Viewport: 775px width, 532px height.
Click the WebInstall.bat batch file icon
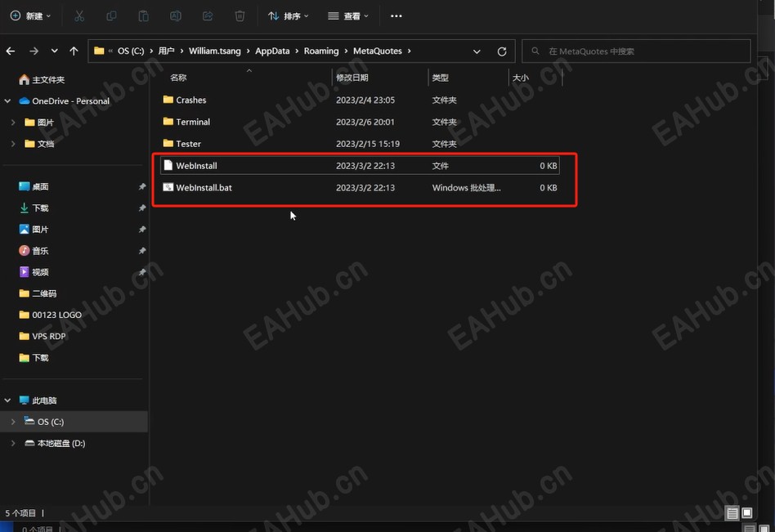pyautogui.click(x=168, y=187)
